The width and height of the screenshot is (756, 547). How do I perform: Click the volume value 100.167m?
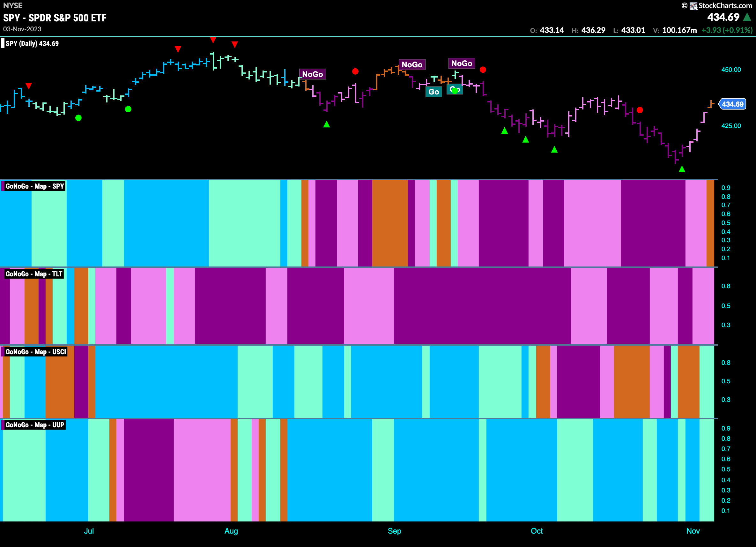pos(679,30)
